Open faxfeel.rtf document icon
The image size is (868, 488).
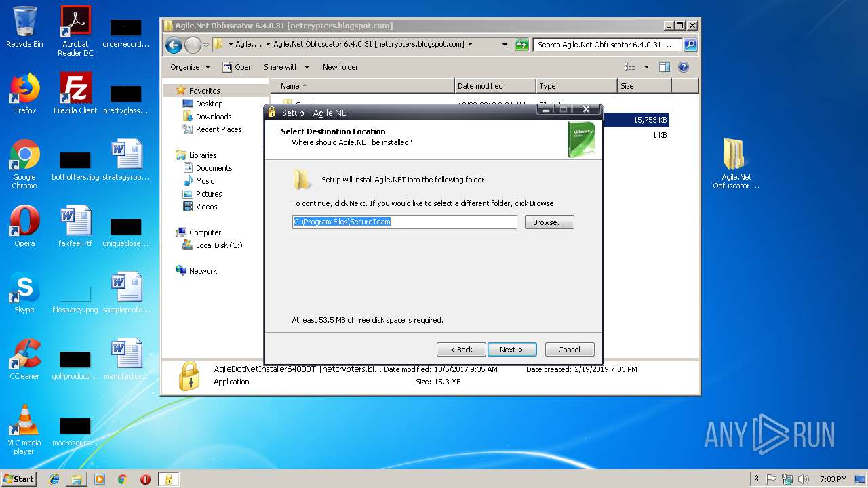point(75,226)
